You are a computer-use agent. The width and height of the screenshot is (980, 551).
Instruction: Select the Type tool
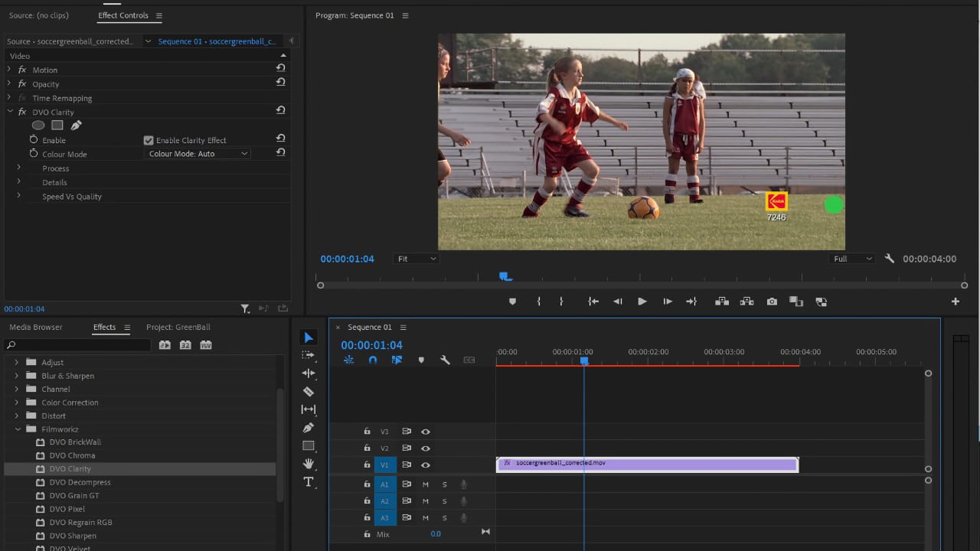pos(309,482)
